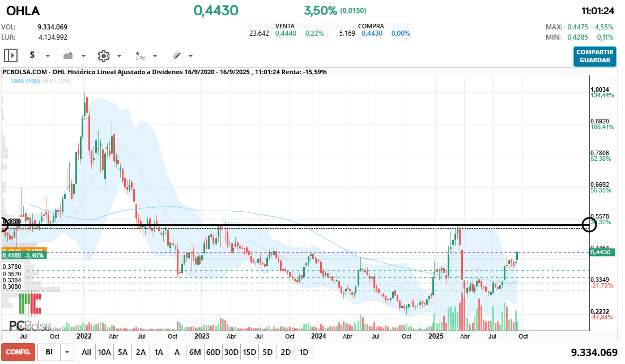Select the 15D time range
The image size is (625, 364).
click(249, 352)
